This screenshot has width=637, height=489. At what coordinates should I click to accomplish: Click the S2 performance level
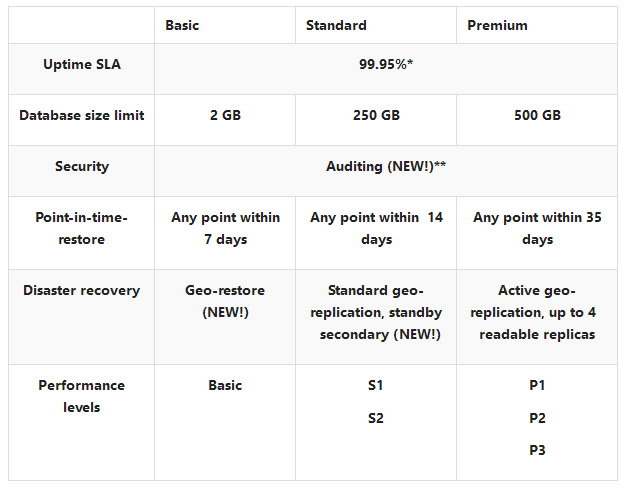coord(376,418)
